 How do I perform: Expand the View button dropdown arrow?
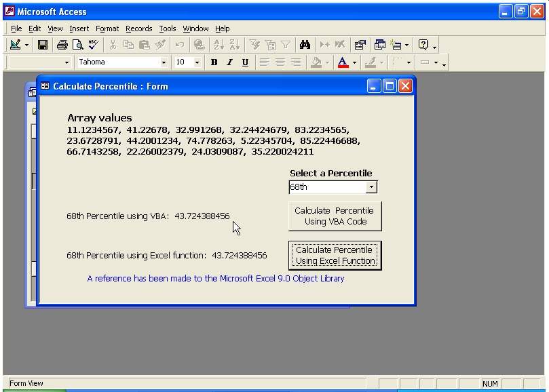(26, 45)
